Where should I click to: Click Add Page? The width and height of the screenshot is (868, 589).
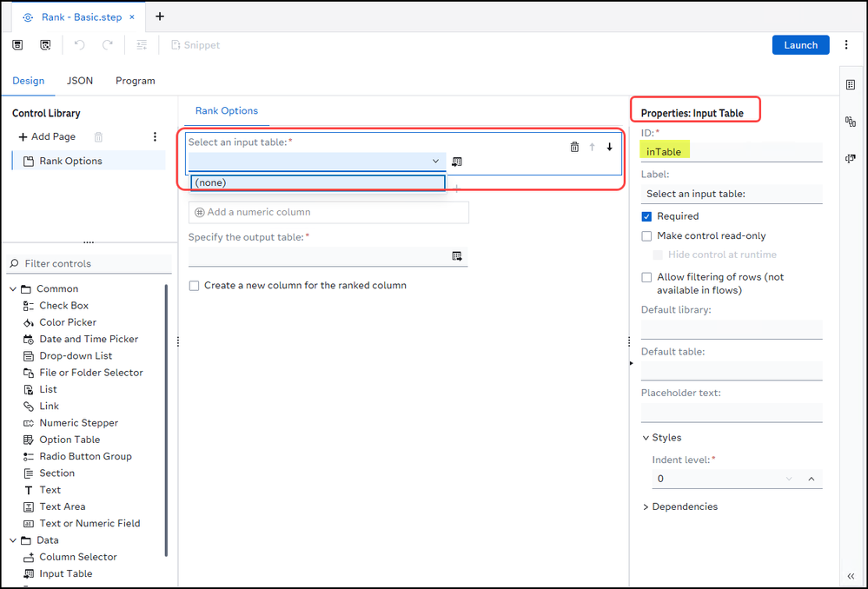click(47, 136)
